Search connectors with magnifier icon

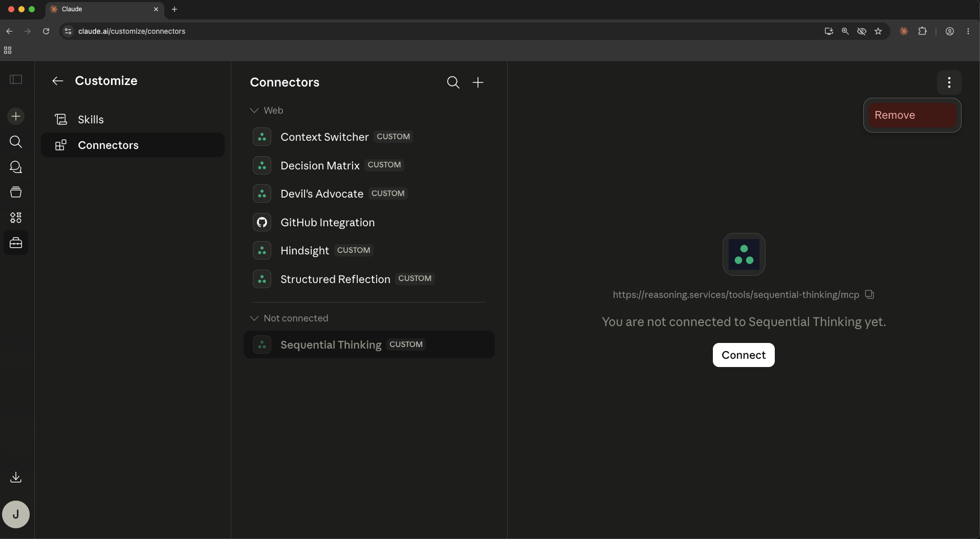tap(453, 82)
